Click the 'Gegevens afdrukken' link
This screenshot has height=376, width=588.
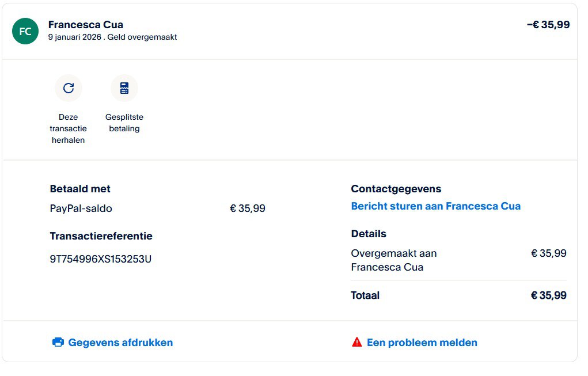[x=120, y=343]
